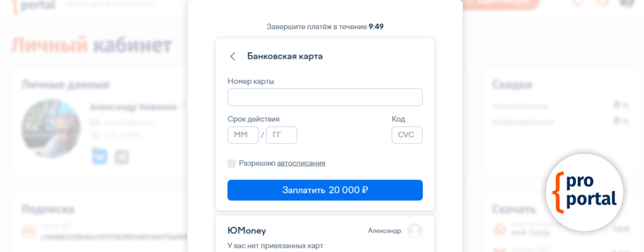Enable the Разрешаю автосписания checkbox
The image size is (644, 252).
[231, 163]
